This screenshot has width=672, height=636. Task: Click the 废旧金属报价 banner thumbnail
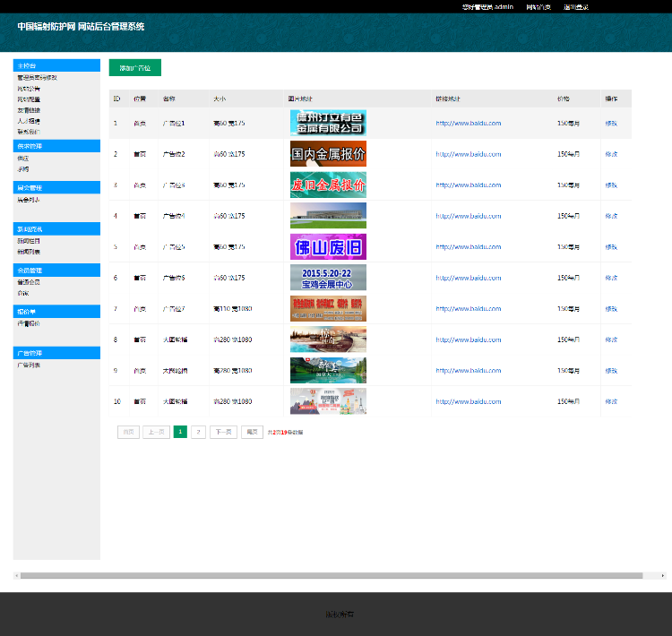click(x=328, y=185)
